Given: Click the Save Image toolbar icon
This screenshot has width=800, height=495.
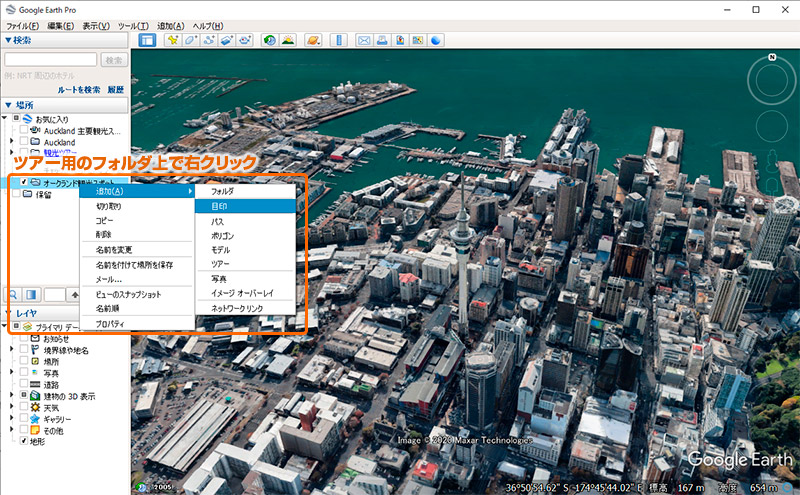Looking at the screenshot, I should (x=400, y=40).
